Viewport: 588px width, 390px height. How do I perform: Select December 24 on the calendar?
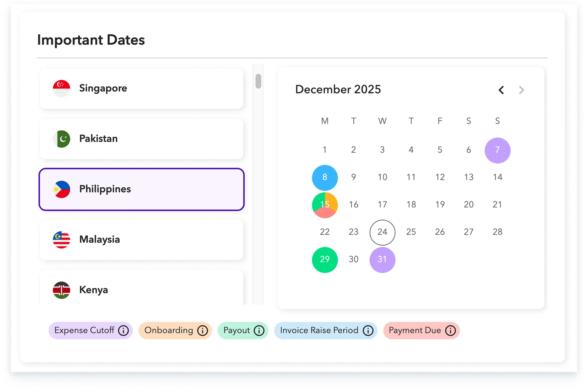(382, 232)
